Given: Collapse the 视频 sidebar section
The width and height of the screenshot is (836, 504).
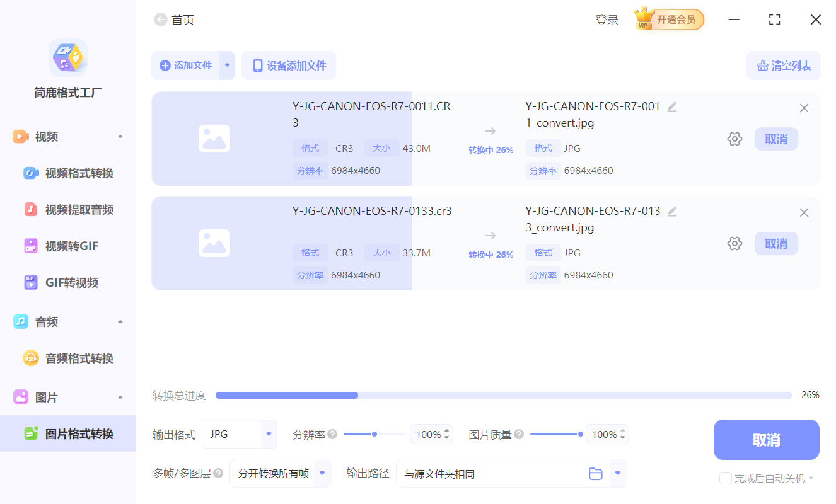Looking at the screenshot, I should (x=120, y=137).
